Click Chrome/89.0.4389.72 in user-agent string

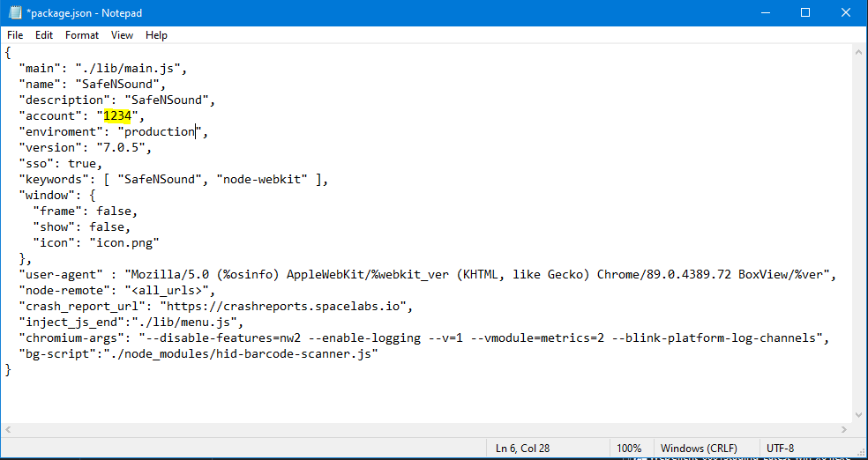(x=664, y=275)
